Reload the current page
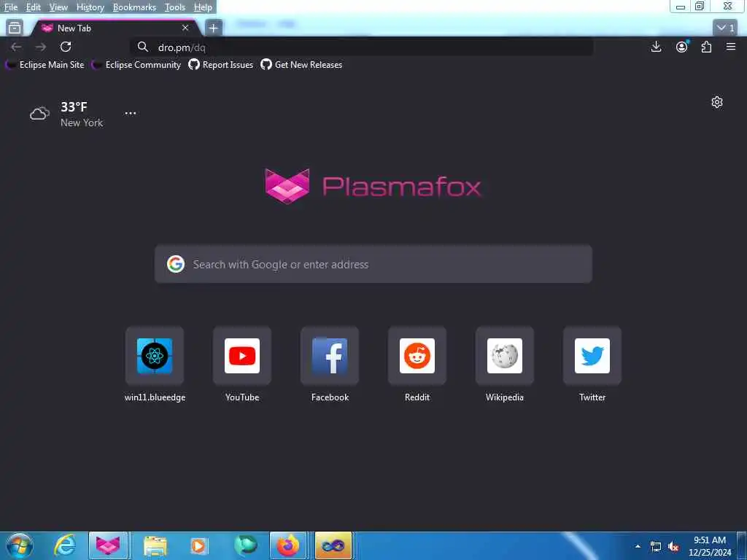Image resolution: width=747 pixels, height=560 pixels. [66, 47]
